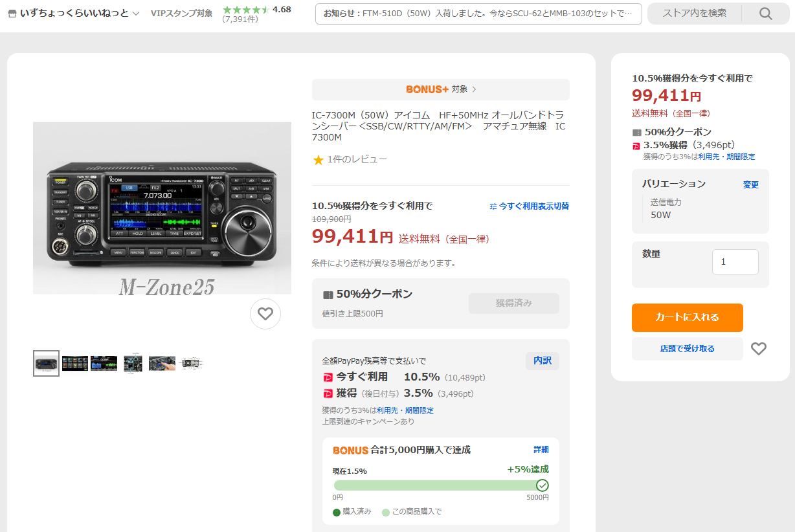The width and height of the screenshot is (795, 532).
Task: Click the +5%達成 label
Action: [x=528, y=469]
